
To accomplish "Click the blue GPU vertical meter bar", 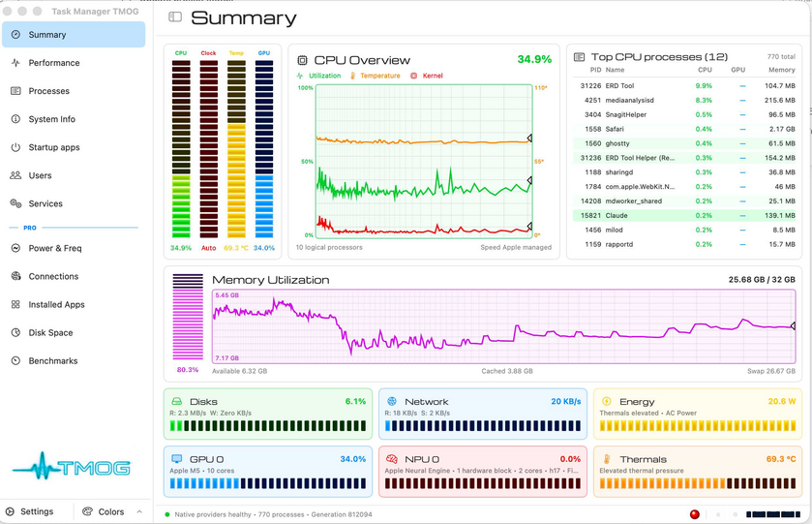I will coord(264,149).
